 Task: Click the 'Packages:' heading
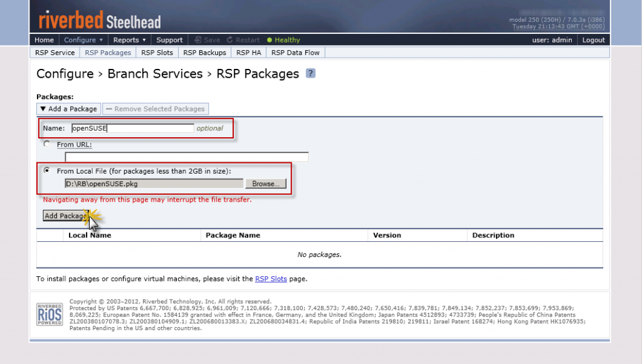pyautogui.click(x=55, y=97)
